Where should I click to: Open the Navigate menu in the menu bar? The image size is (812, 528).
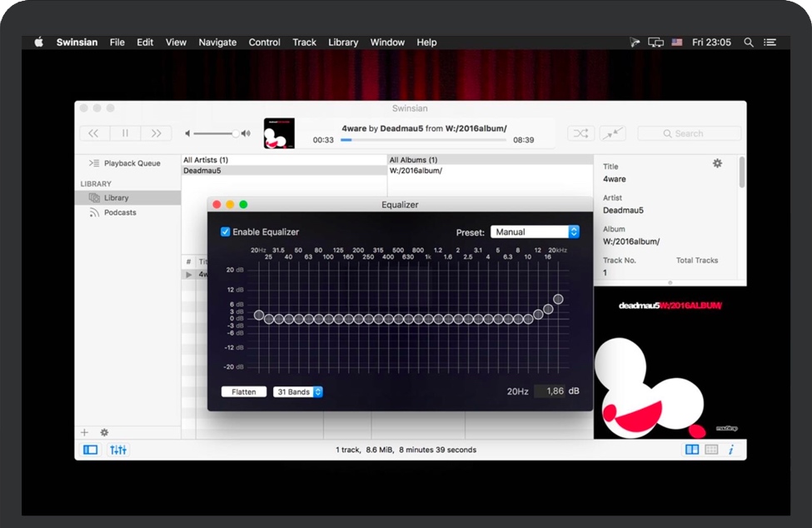[217, 42]
